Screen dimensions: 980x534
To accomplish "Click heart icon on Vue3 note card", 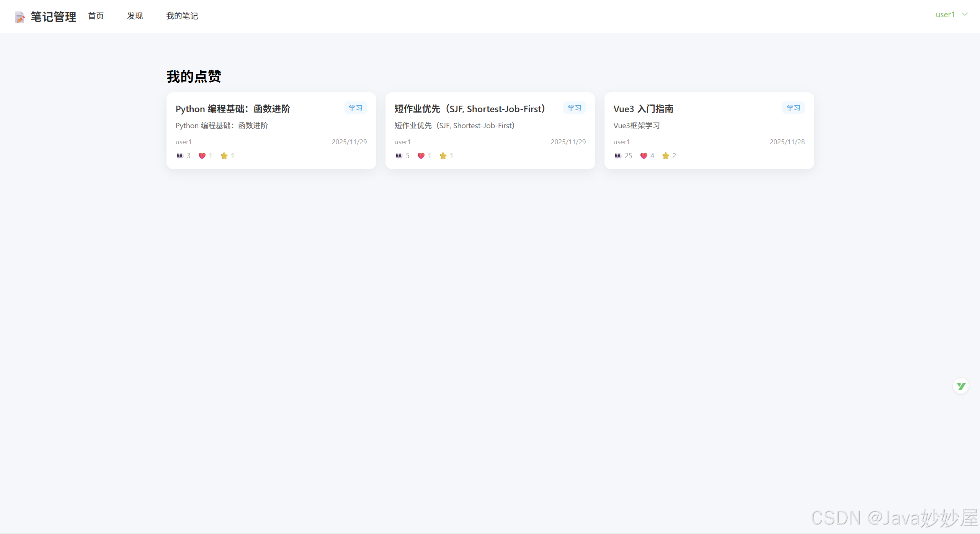I will pyautogui.click(x=644, y=156).
